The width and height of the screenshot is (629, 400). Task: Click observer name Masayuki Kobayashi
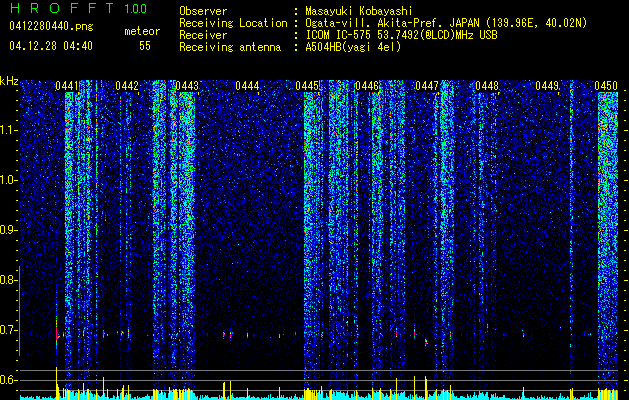[x=359, y=11]
